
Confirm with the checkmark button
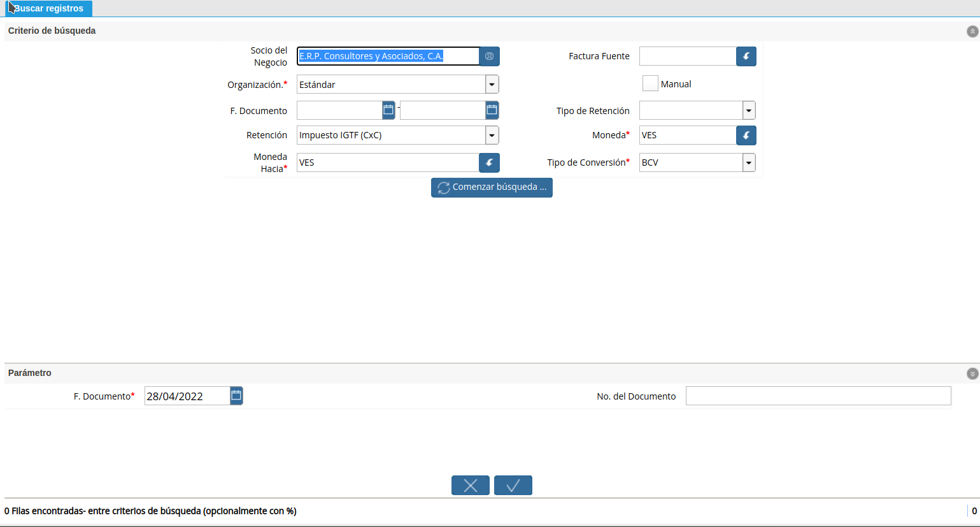513,486
